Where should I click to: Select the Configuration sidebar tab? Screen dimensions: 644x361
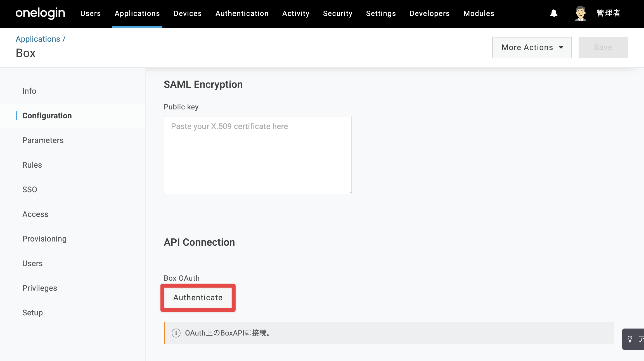47,116
